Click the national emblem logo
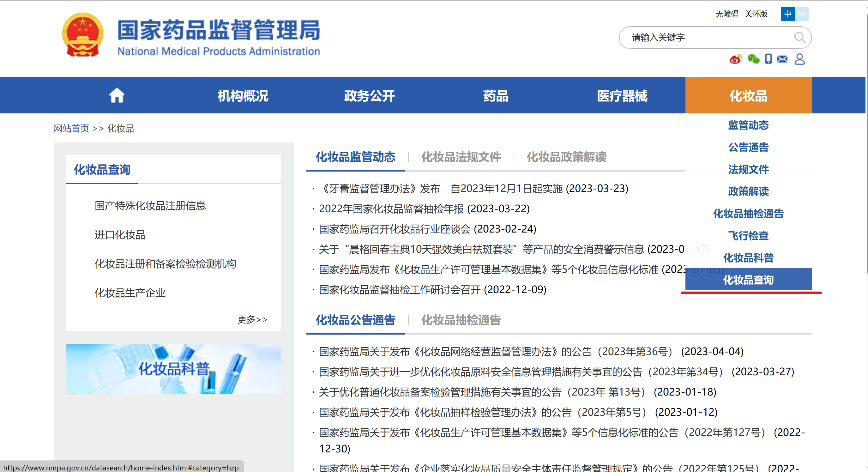The height and width of the screenshot is (472, 868). (82, 35)
